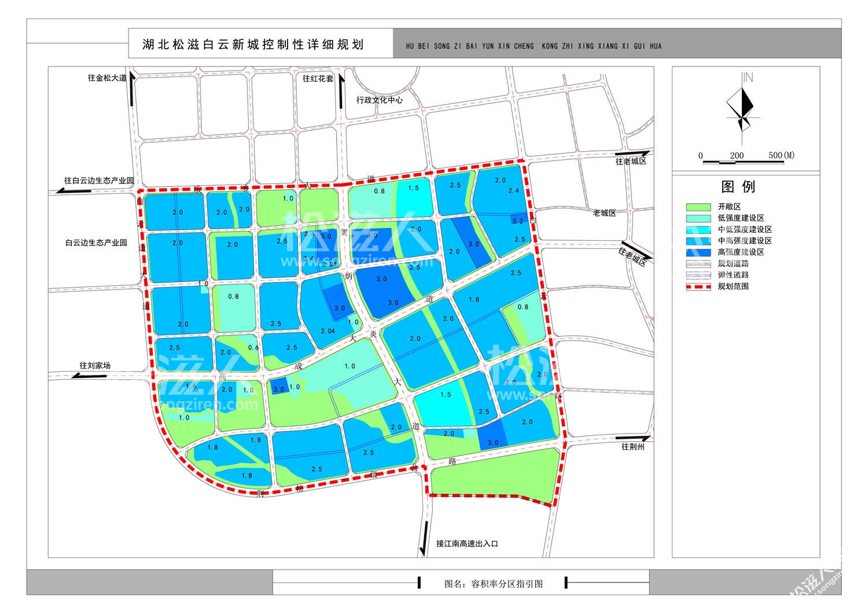Click the plot ratio value 1.6
868x613 pixels.
click(192, 386)
